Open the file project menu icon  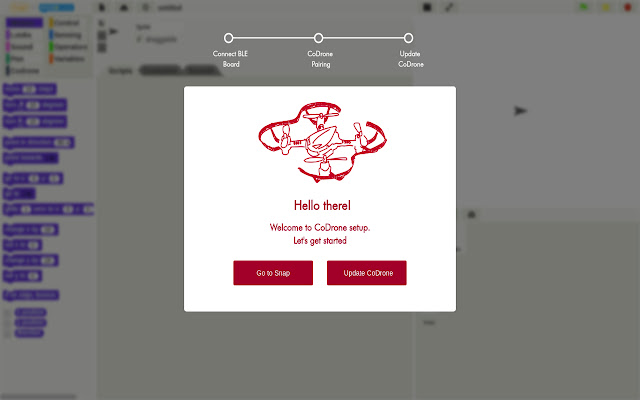point(102,7)
